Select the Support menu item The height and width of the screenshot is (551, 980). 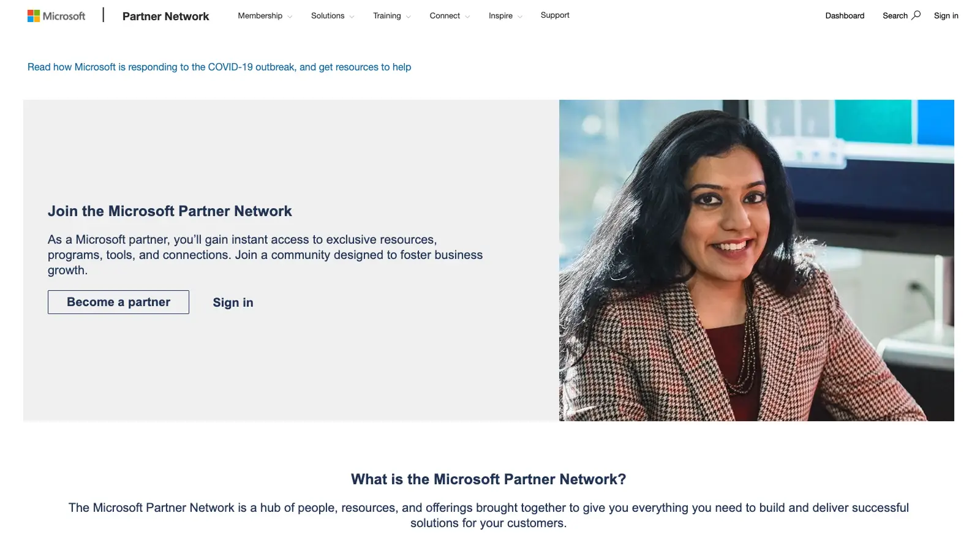point(554,15)
